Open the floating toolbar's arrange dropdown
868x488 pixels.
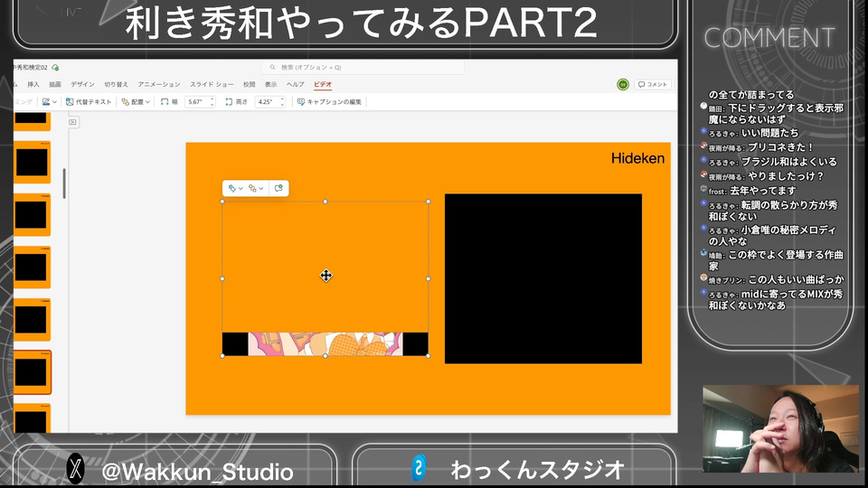[256, 189]
